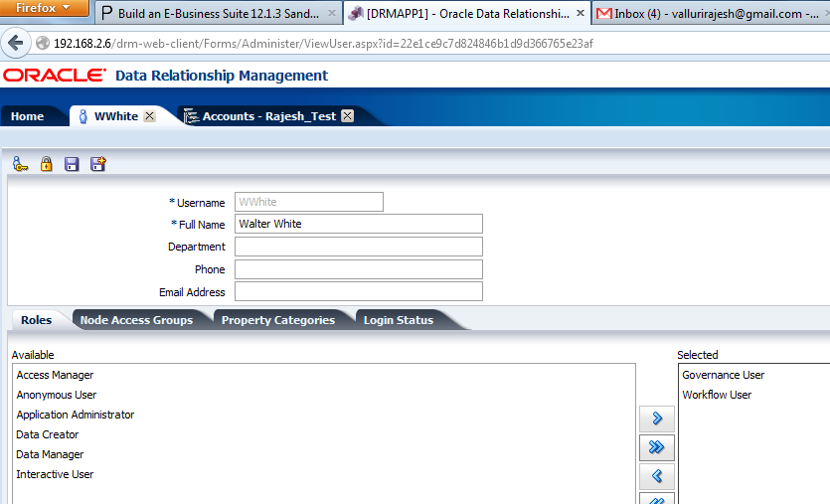Select Interactive User role
This screenshot has height=504, width=830.
point(55,474)
